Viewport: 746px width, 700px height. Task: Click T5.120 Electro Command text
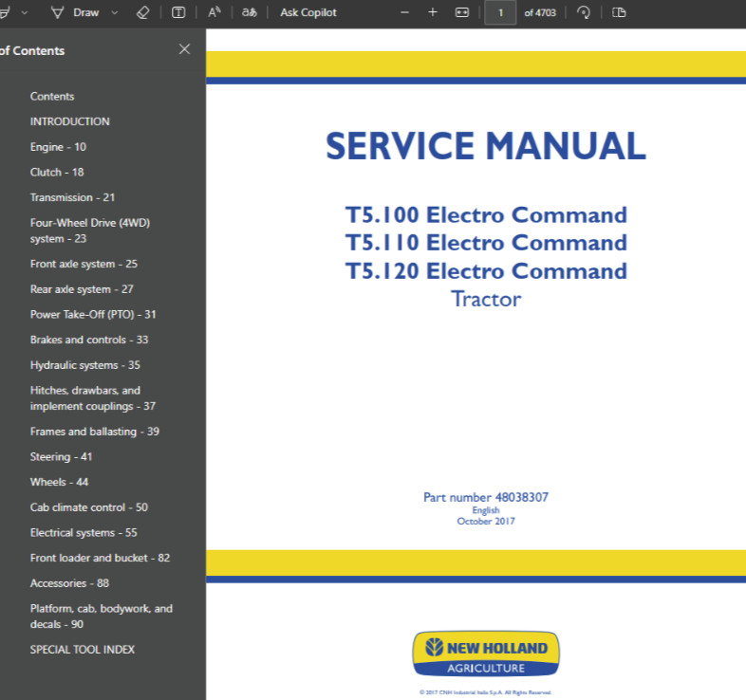click(x=486, y=271)
